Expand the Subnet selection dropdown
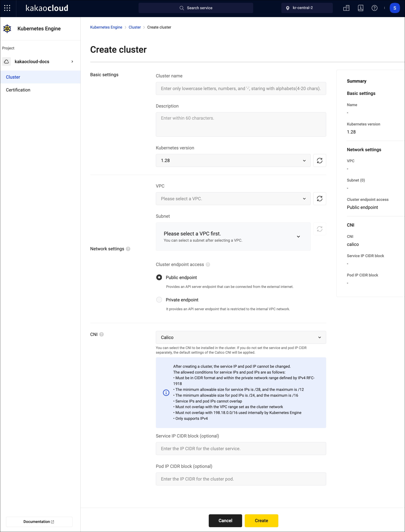The height and width of the screenshot is (532, 405). (x=233, y=236)
